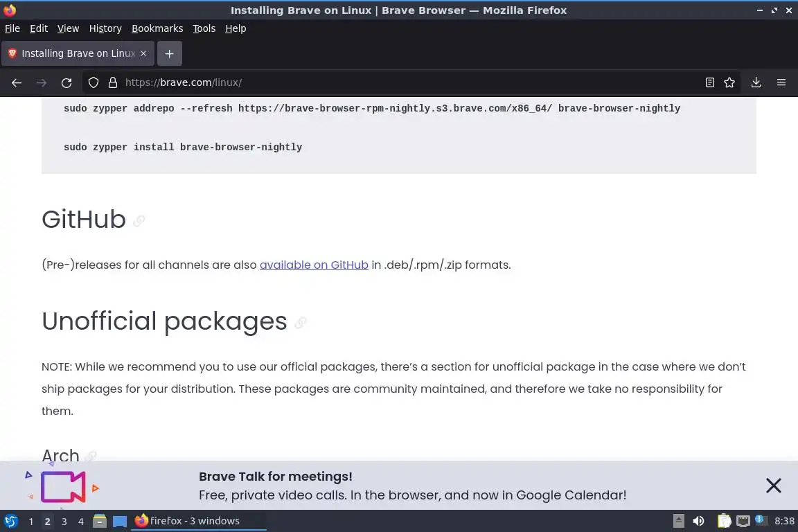This screenshot has height=532, width=798.
Task: Toggle reader view icon
Action: point(710,82)
